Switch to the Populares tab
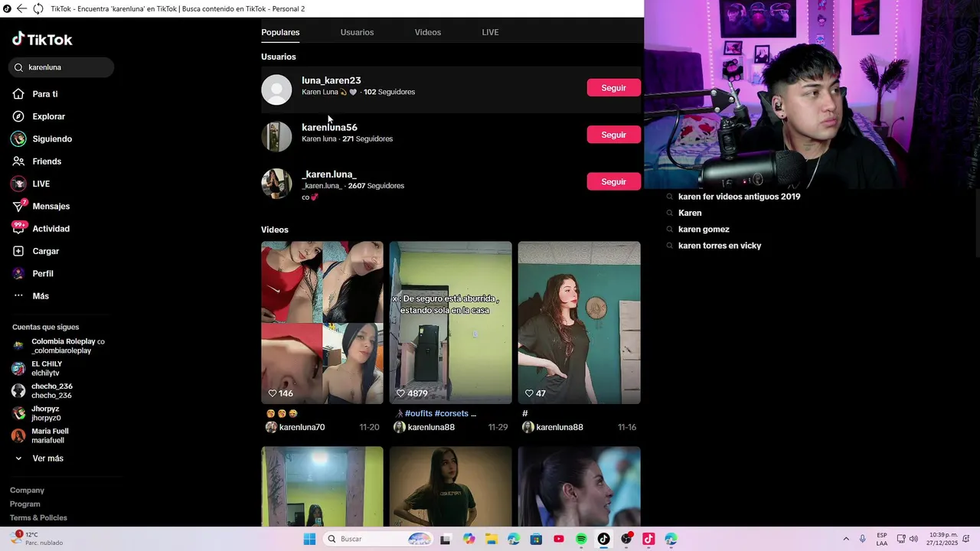 pos(280,32)
